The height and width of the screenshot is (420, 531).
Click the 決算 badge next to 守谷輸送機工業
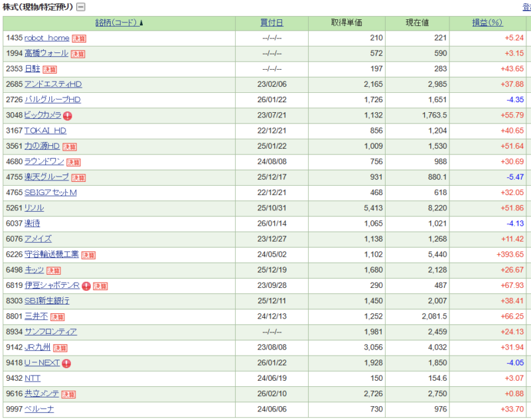coord(89,255)
